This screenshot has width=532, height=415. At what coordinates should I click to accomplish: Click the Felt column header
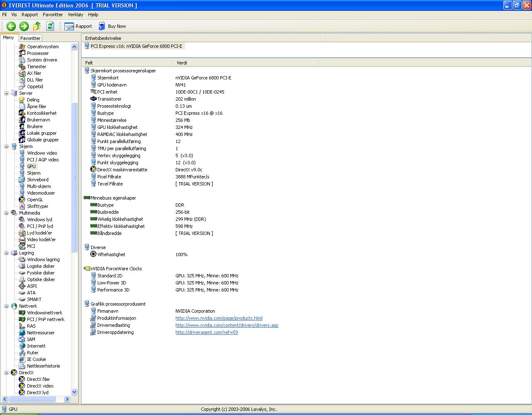(127, 63)
